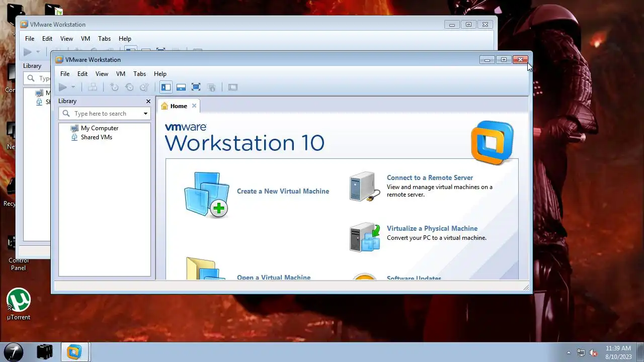Viewport: 644px width, 362px height.
Task: Click the Open a Virtual Machine link
Action: point(274,277)
